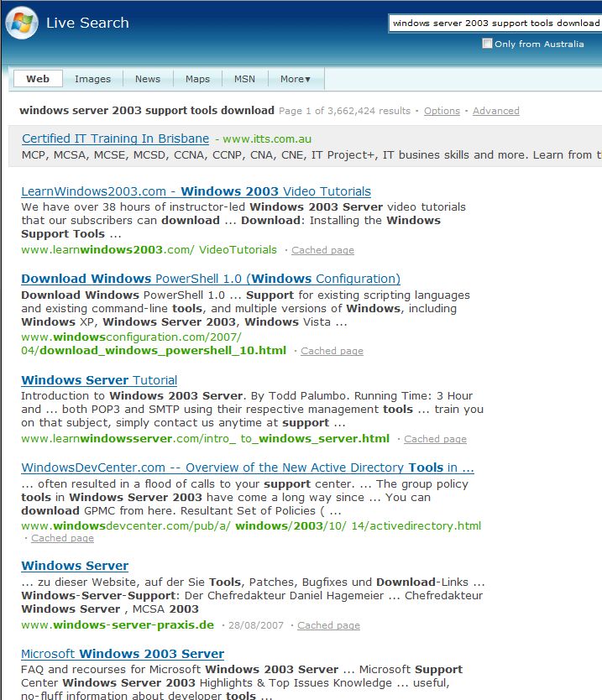Open Cached page for learnwindows2003.com result
Image resolution: width=602 pixels, height=700 pixels.
point(323,250)
